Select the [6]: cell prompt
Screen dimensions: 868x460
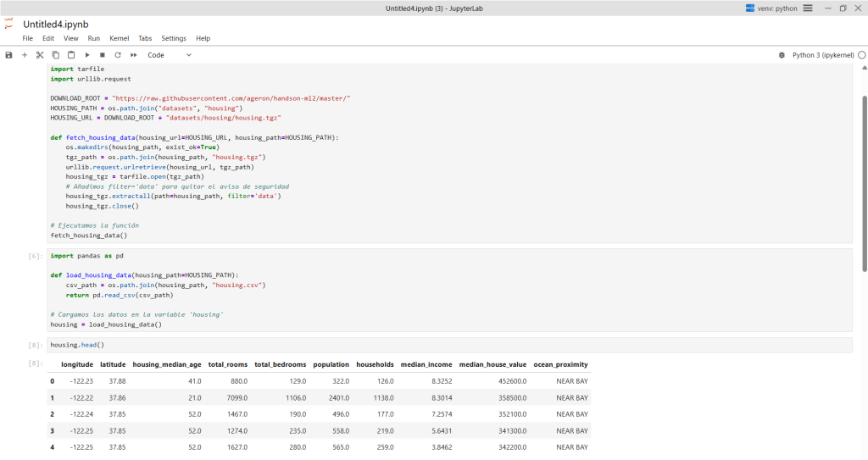click(35, 256)
